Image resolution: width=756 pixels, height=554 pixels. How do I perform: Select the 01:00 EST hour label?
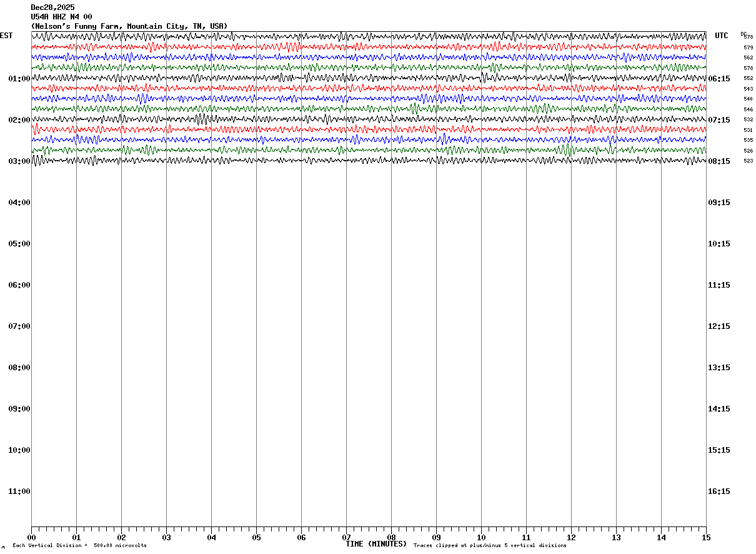click(19, 79)
